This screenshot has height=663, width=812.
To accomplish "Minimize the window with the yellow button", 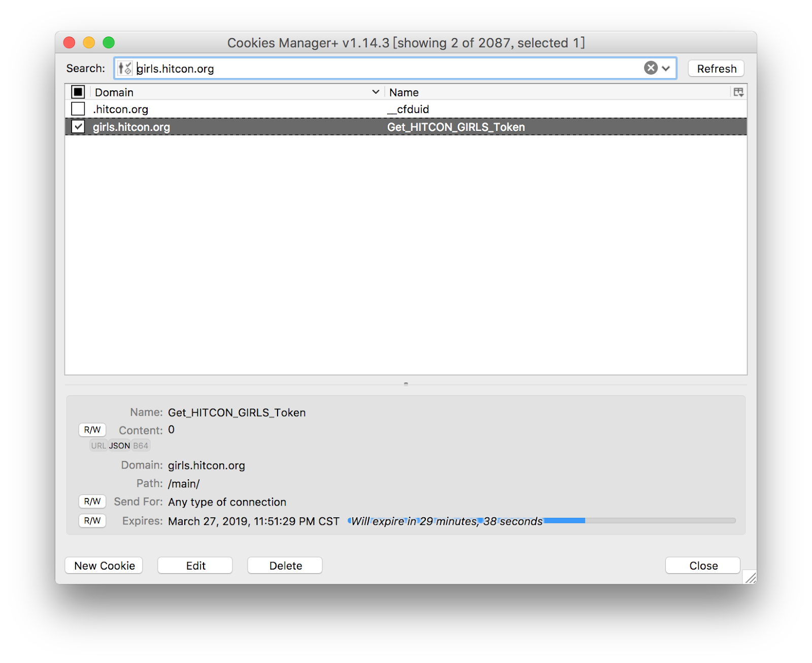I will point(89,43).
